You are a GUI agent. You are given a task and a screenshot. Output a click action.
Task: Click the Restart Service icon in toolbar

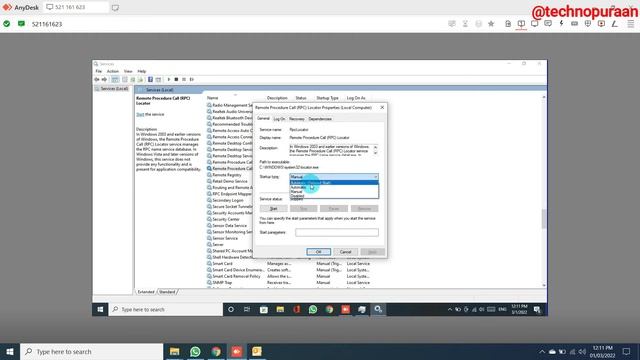click(x=191, y=79)
